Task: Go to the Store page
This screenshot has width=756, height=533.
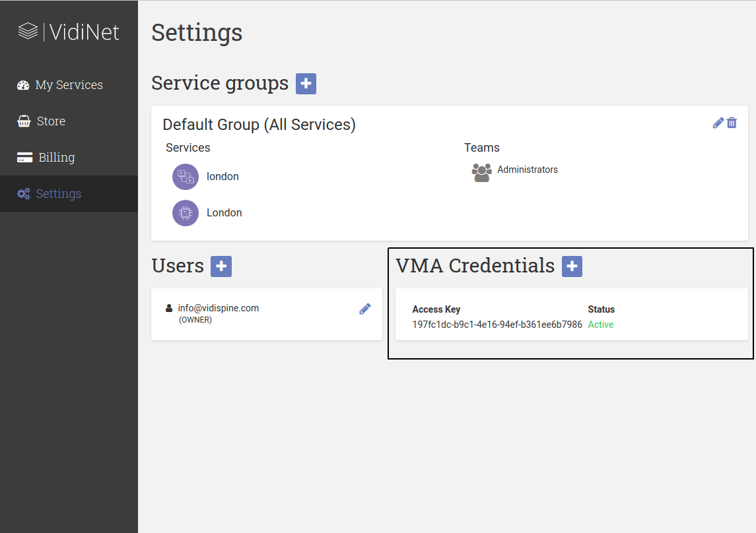Action: point(50,121)
